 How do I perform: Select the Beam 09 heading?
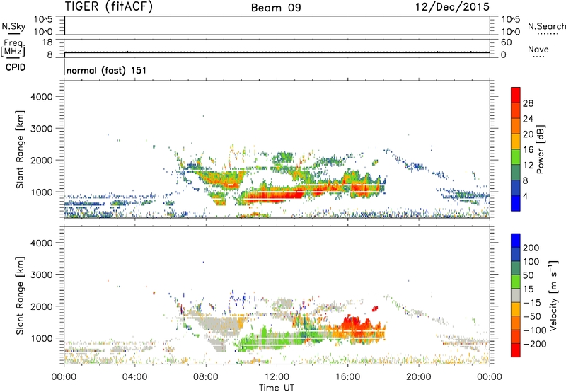point(276,8)
